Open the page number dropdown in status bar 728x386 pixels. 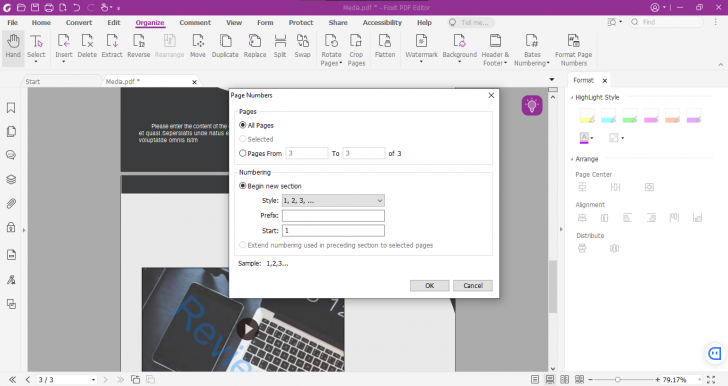tap(93, 380)
